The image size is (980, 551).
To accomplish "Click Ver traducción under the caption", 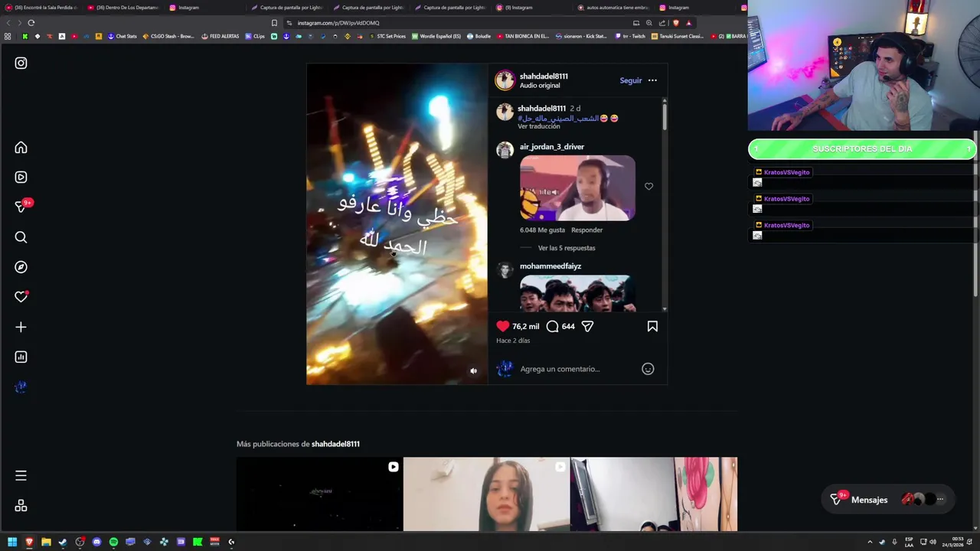I will click(539, 126).
